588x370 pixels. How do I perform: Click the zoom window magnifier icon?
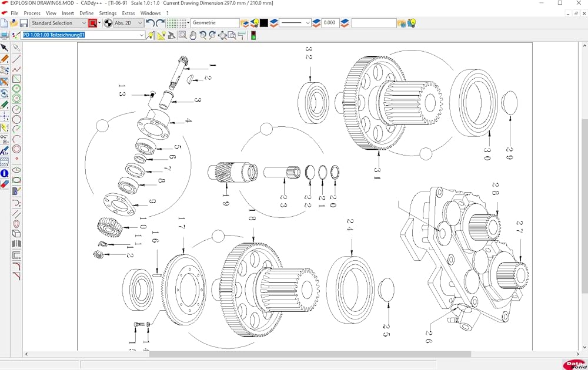183,35
